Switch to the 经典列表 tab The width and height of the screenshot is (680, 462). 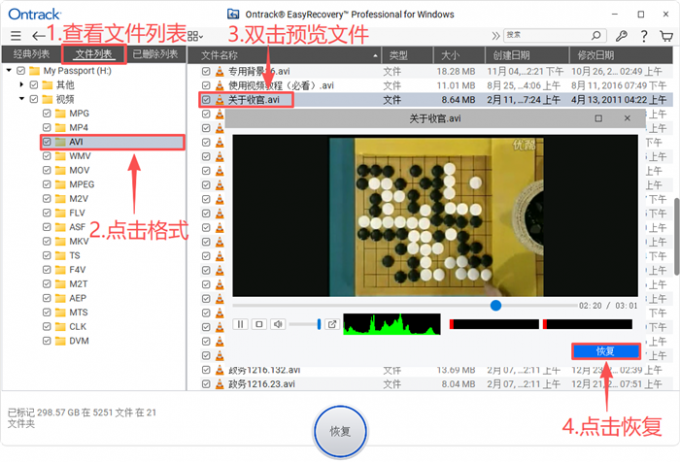[31, 54]
